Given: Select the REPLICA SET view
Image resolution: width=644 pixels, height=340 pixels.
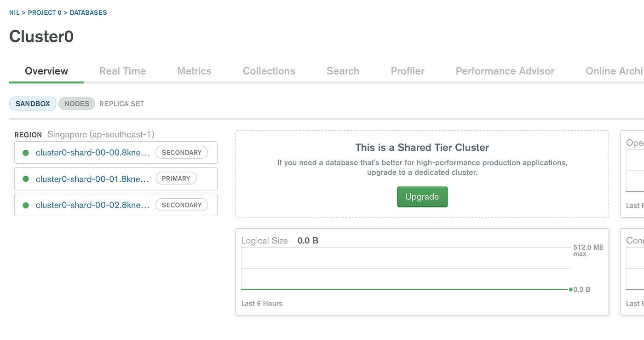Looking at the screenshot, I should tap(121, 104).
